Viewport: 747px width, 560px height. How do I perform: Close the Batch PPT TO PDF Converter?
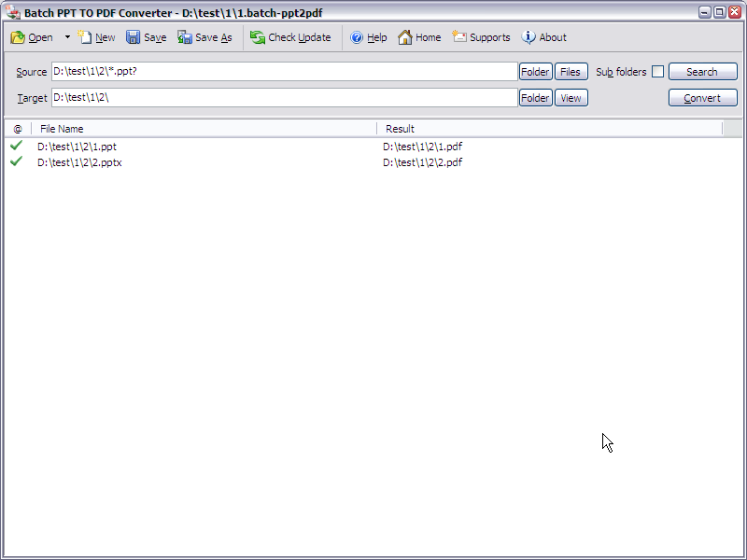point(734,12)
